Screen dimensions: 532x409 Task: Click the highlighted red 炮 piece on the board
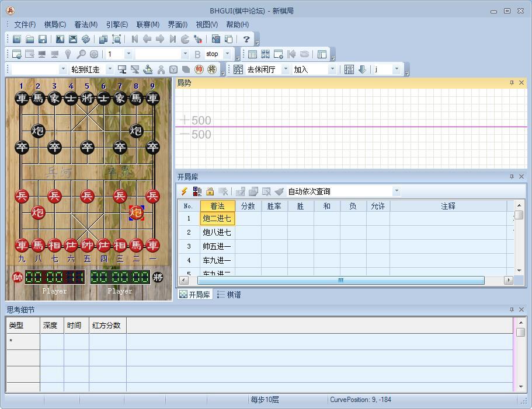(136, 212)
